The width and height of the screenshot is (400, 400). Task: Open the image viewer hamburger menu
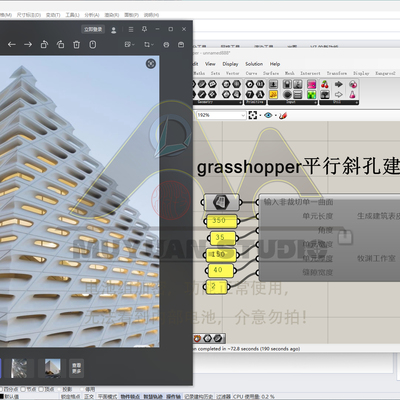coord(131,30)
